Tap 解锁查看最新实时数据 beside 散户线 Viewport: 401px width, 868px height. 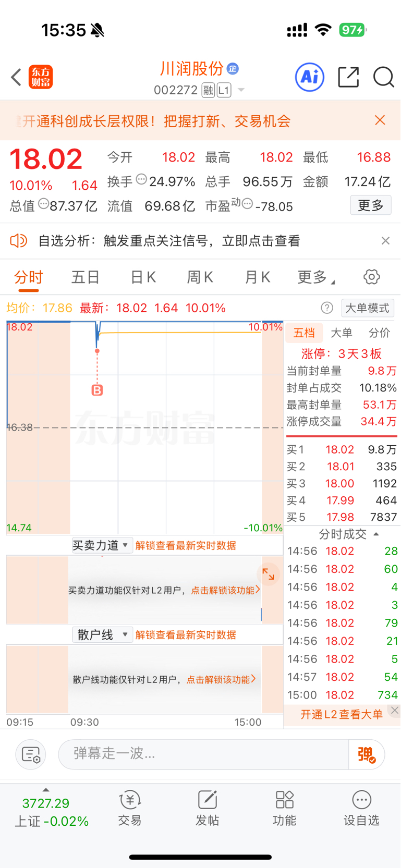tap(186, 635)
